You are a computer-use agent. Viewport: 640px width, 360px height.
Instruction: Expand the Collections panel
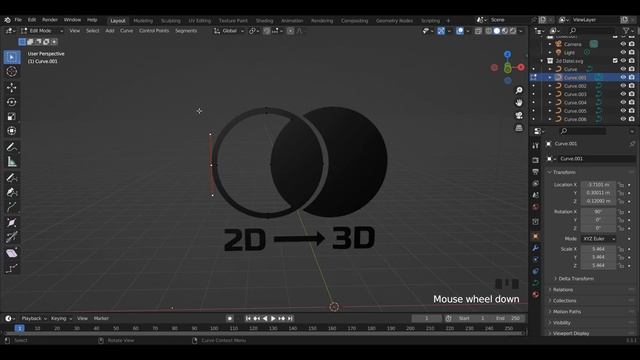564,300
